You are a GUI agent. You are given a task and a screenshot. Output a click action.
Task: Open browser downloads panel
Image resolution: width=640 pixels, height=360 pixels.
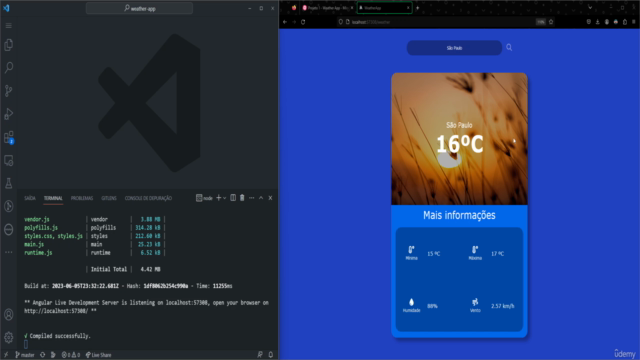(x=598, y=22)
